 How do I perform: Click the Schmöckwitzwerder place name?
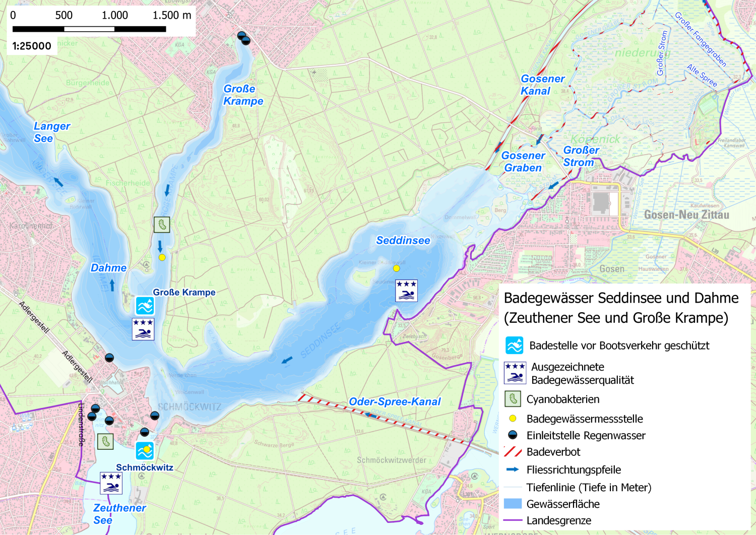[x=392, y=460]
